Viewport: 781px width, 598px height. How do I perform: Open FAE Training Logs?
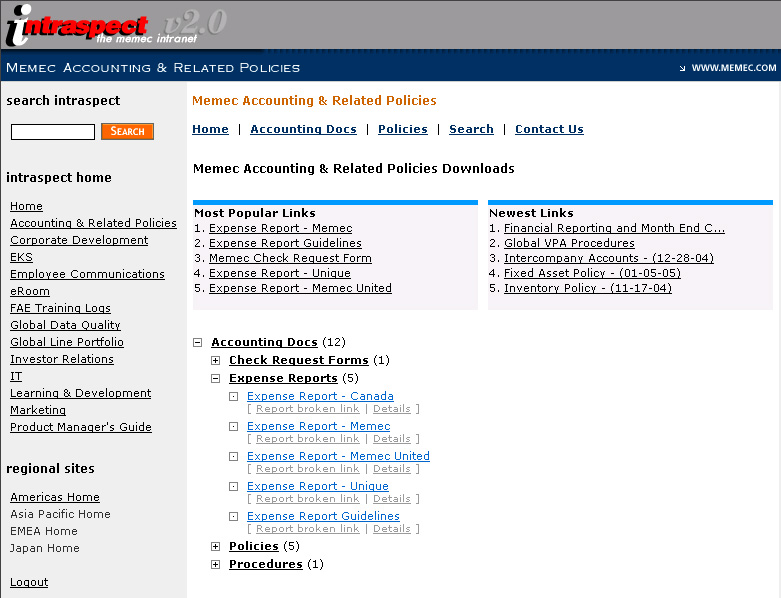[60, 308]
